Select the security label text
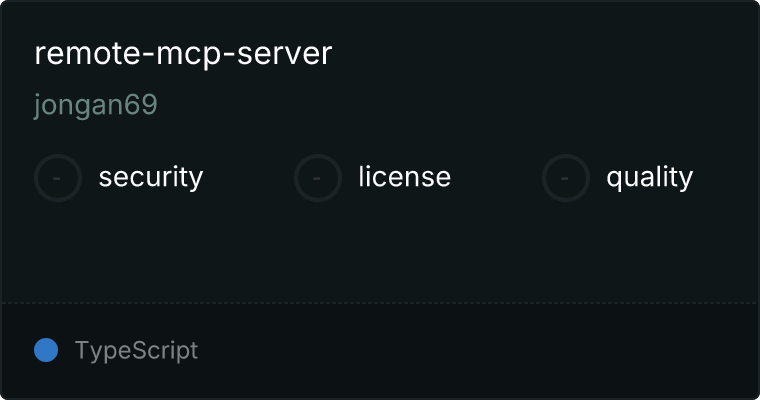The width and height of the screenshot is (760, 400). (151, 177)
